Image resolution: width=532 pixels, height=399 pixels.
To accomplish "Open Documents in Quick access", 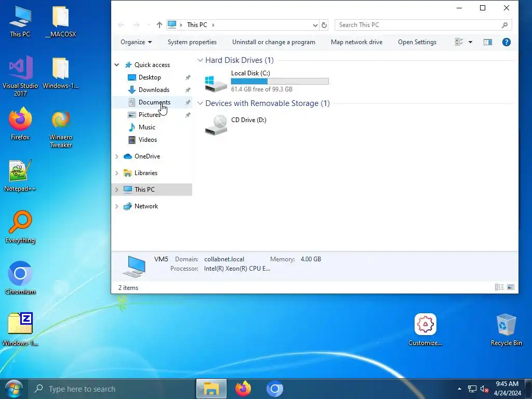I will (154, 102).
